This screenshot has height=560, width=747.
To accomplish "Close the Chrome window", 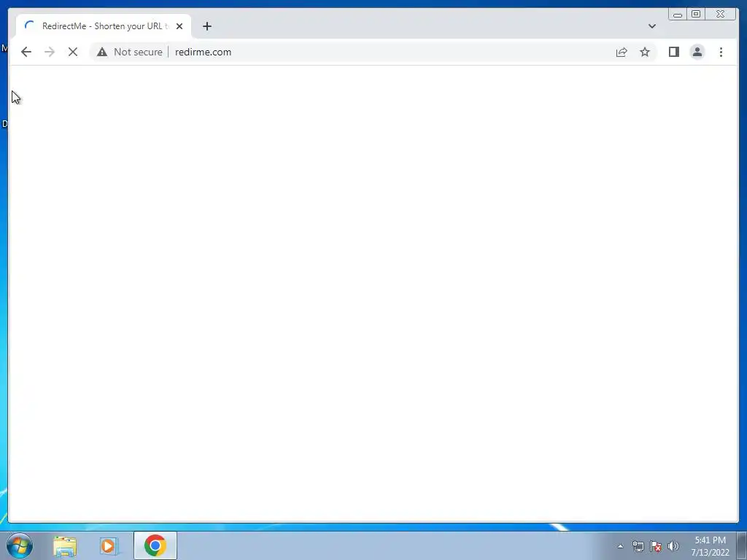I will pyautogui.click(x=720, y=15).
